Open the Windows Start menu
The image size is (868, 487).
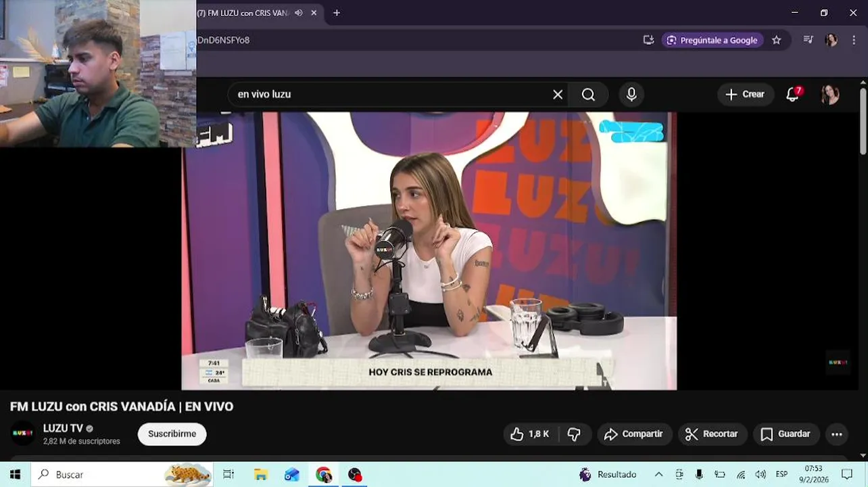click(15, 474)
